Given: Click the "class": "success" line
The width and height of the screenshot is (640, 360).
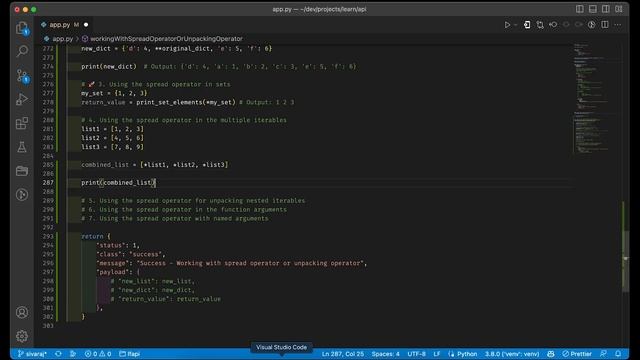Looking at the screenshot, I should click(x=131, y=254).
